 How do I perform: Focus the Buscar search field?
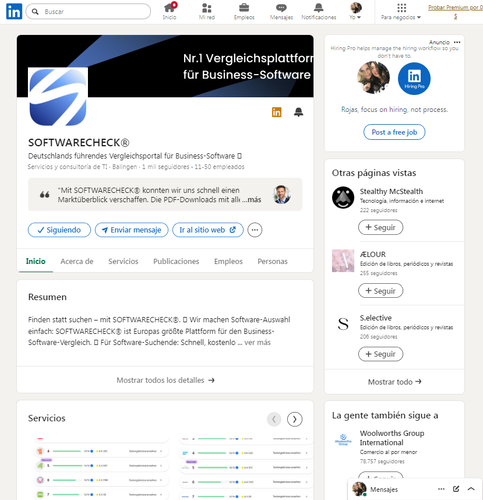[88, 11]
